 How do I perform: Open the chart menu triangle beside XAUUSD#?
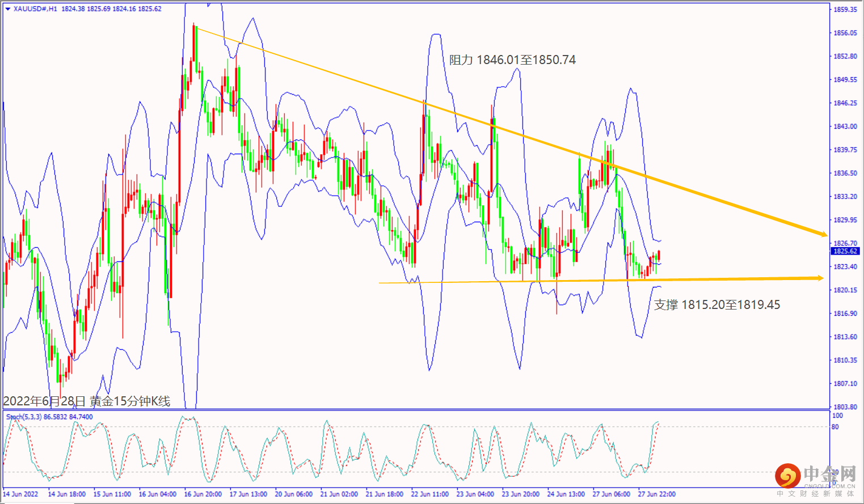pyautogui.click(x=7, y=9)
